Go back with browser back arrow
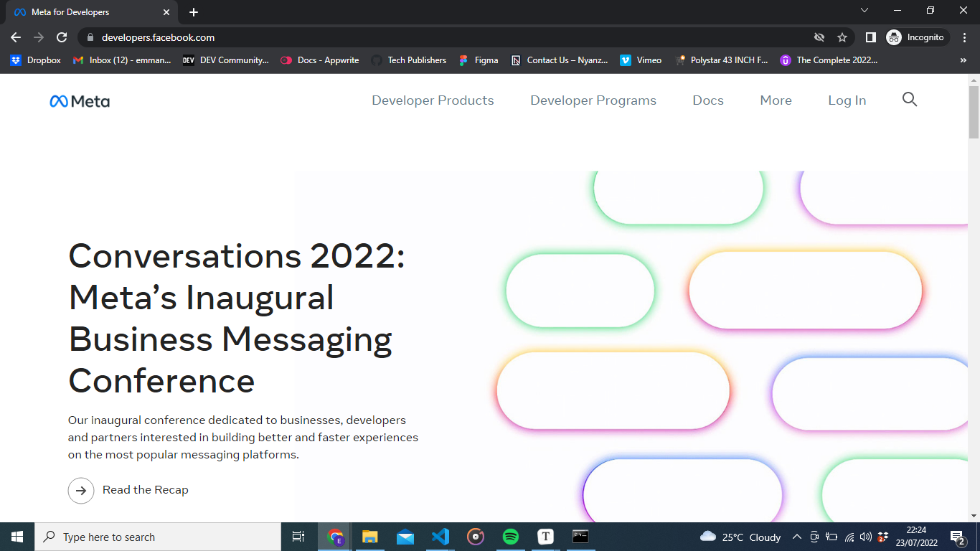Viewport: 980px width, 551px height. [x=16, y=37]
